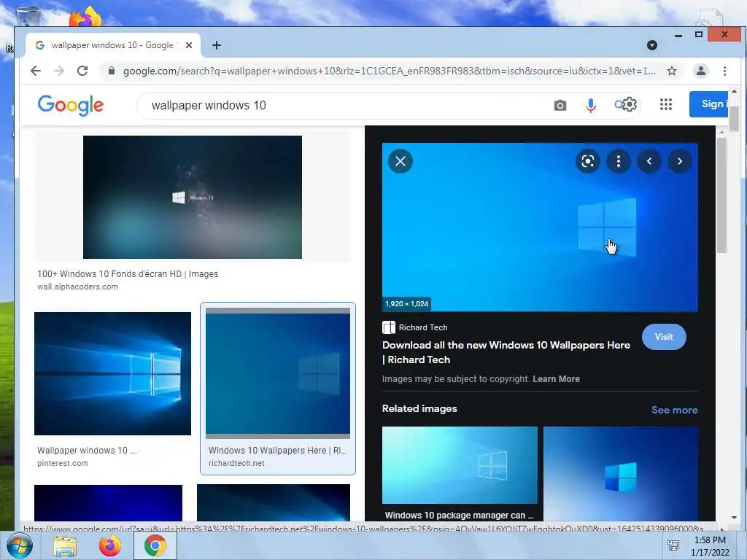Viewport: 747px width, 560px height.
Task: Click the richardtech.net source text
Action: [x=236, y=463]
